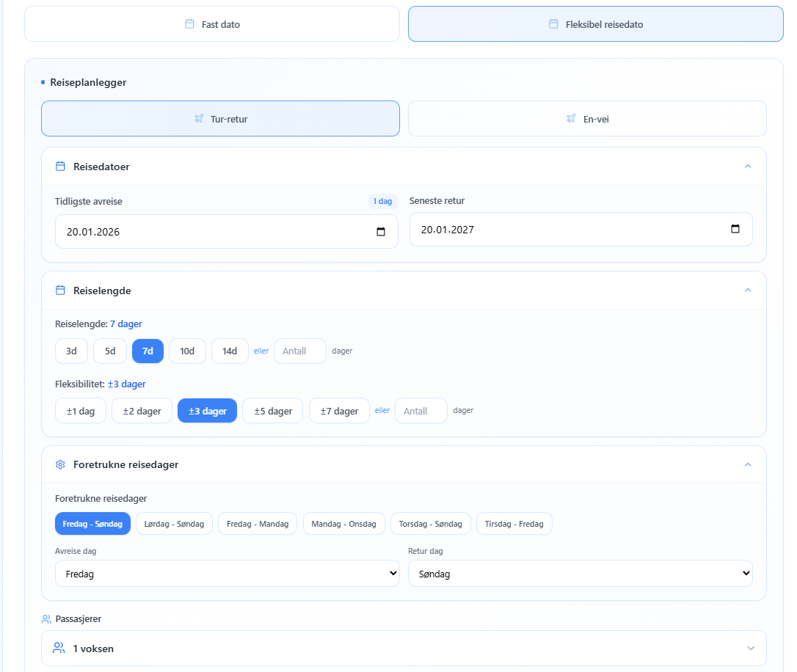
Task: Select the Fleksibel reisedato tab
Action: [596, 24]
